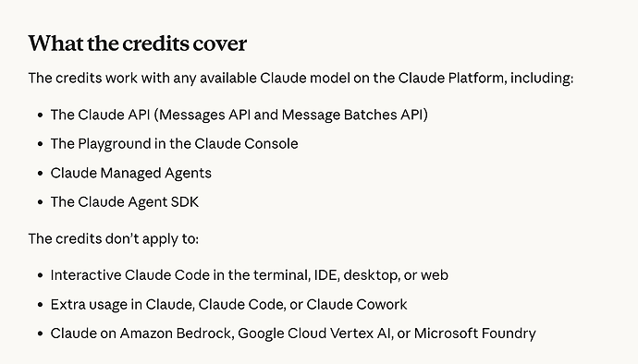This screenshot has width=638, height=364.
Task: Click The Claude Agent SDK list item
Action: coord(125,202)
